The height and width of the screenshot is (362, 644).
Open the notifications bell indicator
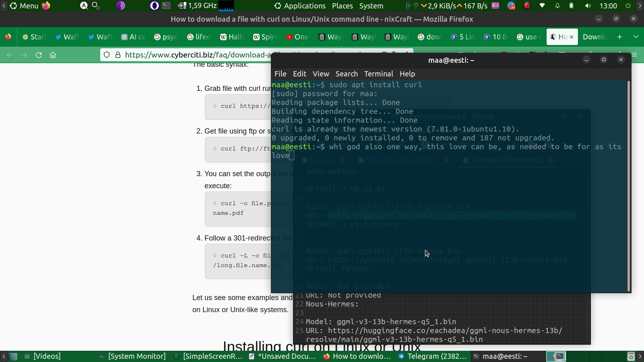(x=557, y=6)
